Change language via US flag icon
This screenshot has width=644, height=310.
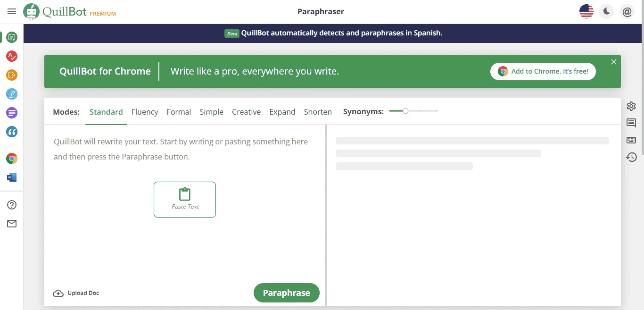586,11
